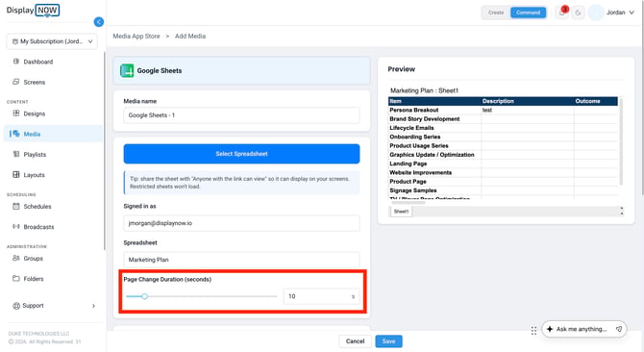
Task: Click the Outcome column header
Action: point(596,101)
